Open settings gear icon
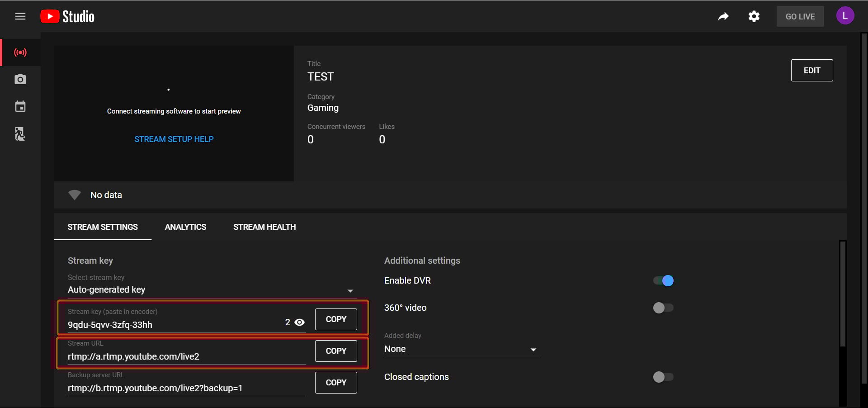 tap(754, 17)
